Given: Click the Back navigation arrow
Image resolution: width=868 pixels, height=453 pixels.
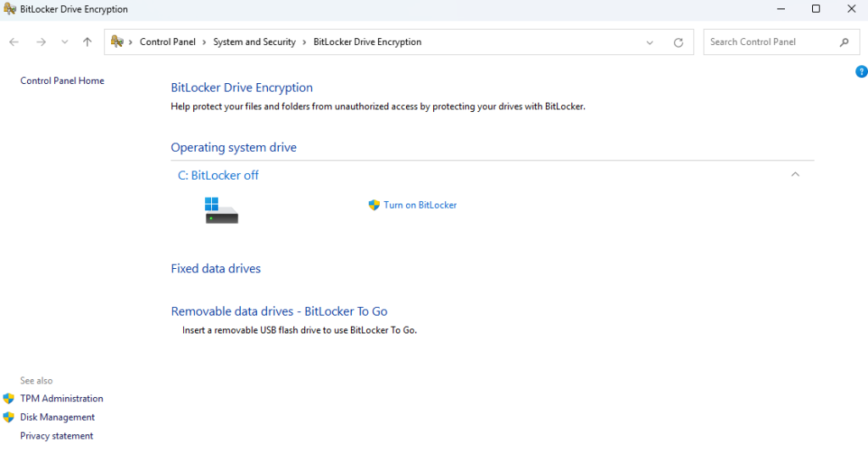Looking at the screenshot, I should [x=14, y=42].
